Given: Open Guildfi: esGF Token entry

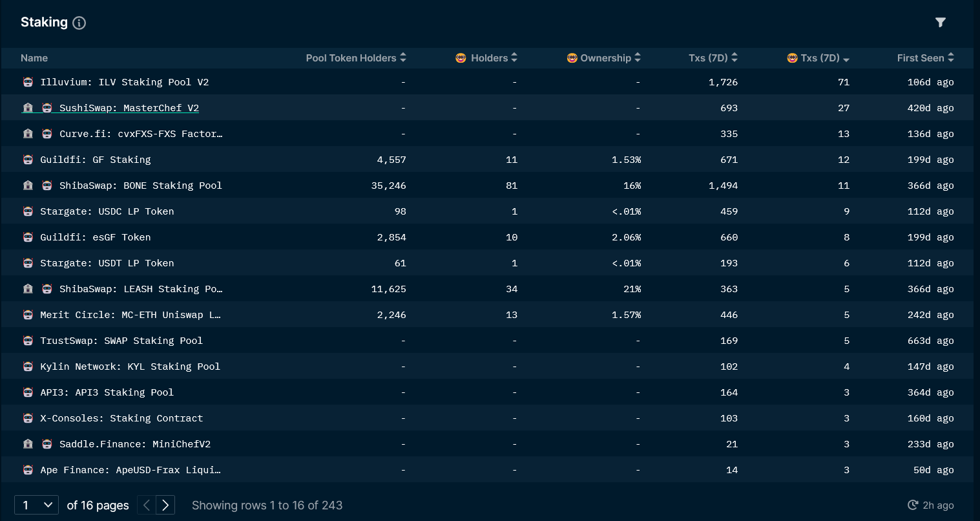Looking at the screenshot, I should tap(96, 237).
